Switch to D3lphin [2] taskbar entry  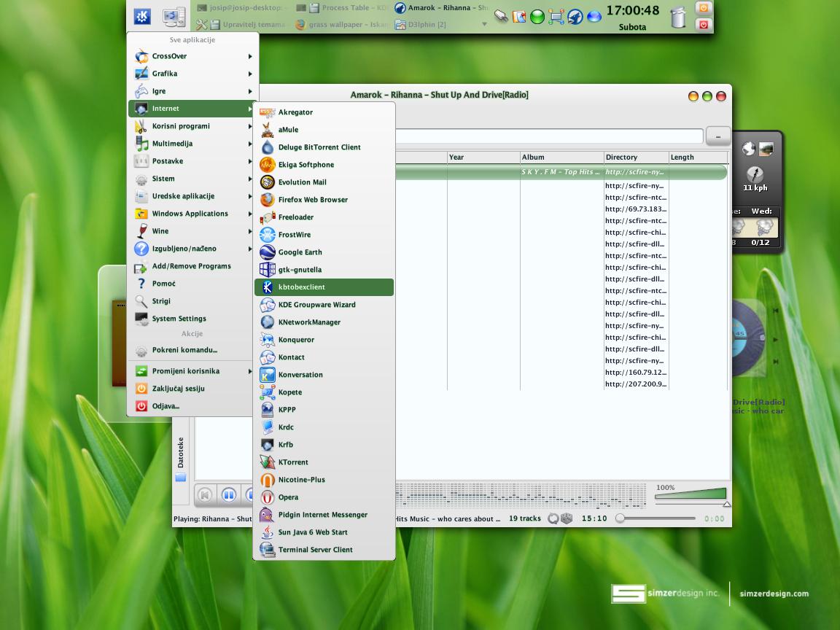(x=421, y=25)
